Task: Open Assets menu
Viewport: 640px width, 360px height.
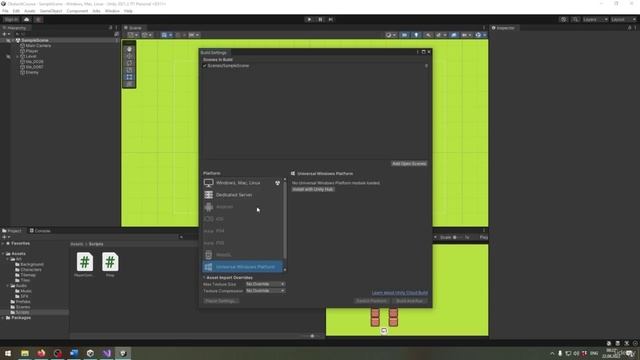Action: pyautogui.click(x=30, y=11)
